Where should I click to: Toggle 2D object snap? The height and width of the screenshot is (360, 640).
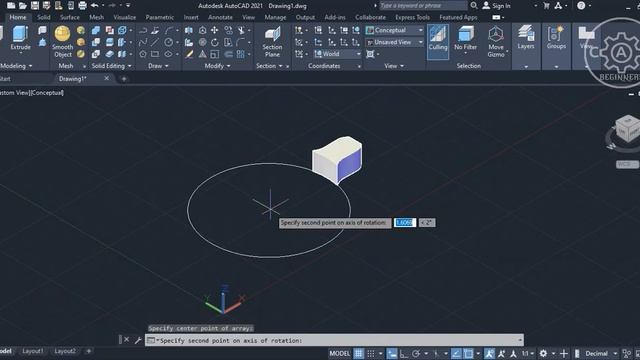click(469, 353)
